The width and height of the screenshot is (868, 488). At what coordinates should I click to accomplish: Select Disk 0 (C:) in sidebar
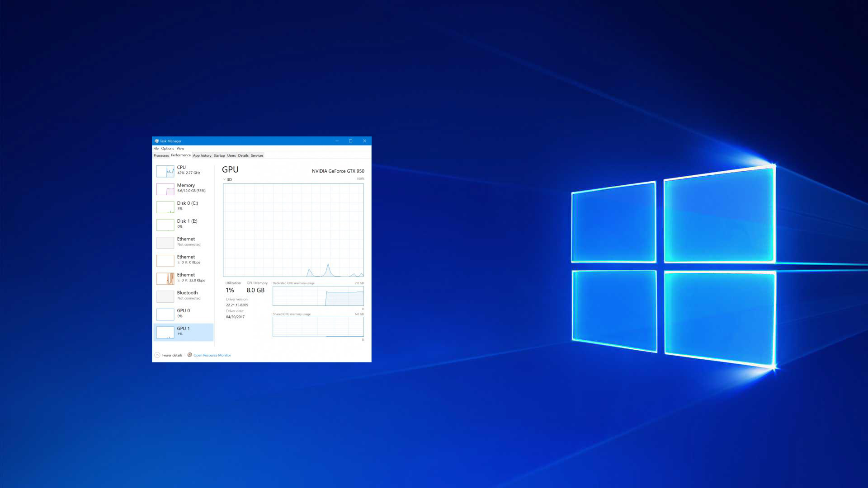(x=187, y=205)
